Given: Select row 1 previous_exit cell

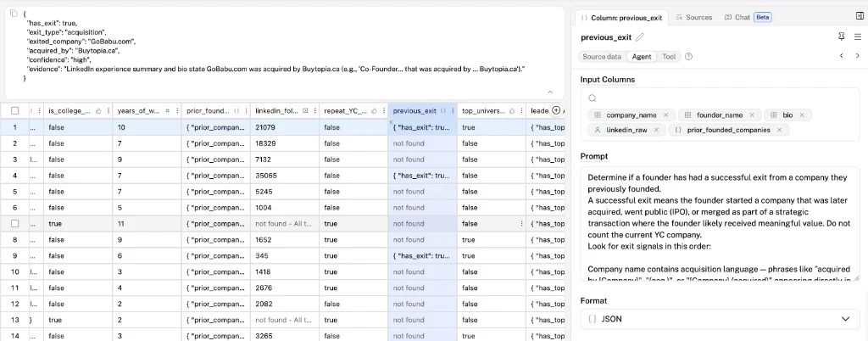Looking at the screenshot, I should (x=422, y=127).
